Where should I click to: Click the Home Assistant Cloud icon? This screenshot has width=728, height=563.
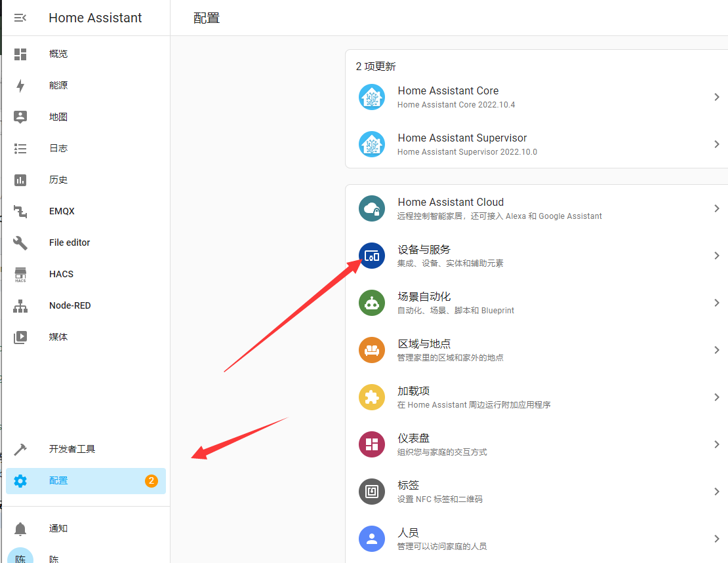tap(371, 208)
